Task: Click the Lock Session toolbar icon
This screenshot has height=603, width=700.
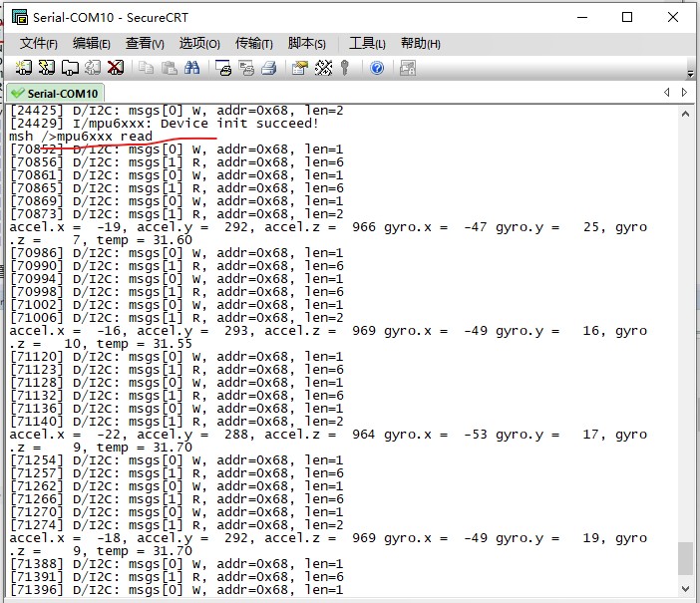Action: [408, 68]
